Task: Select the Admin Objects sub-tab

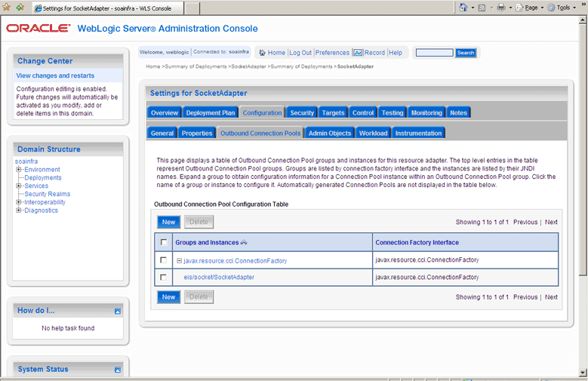Action: point(330,133)
